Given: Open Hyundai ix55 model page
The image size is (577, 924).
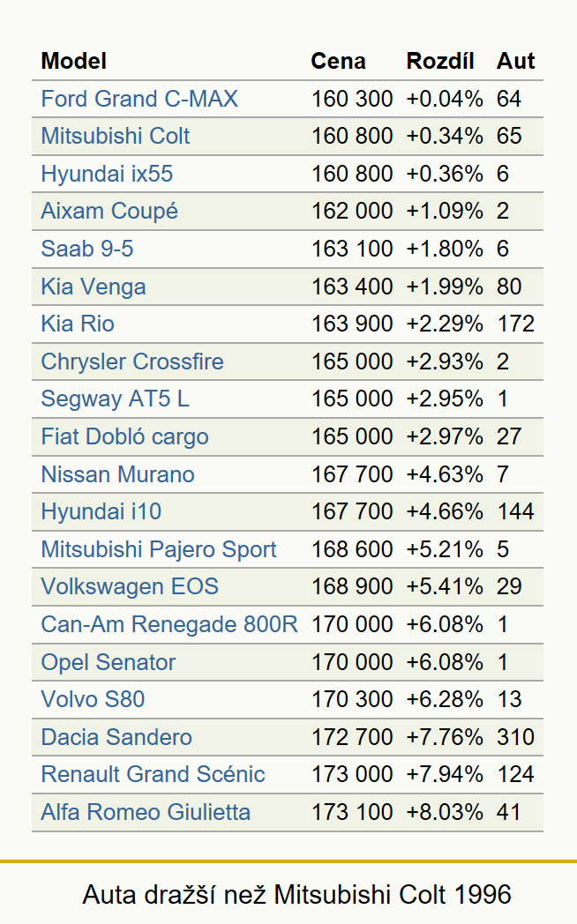Looking at the screenshot, I should click(x=108, y=174).
